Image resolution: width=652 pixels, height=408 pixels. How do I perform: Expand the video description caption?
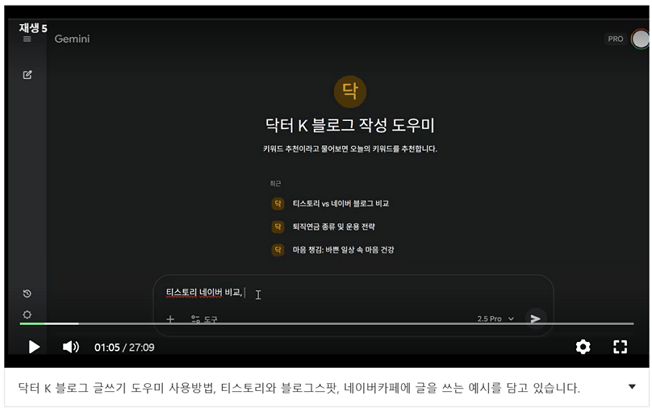[x=631, y=387]
